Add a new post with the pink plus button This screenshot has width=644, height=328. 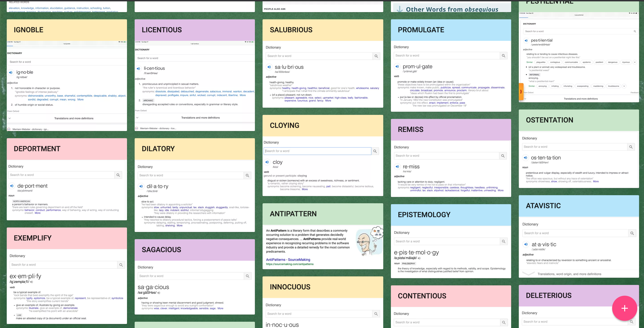(624, 308)
